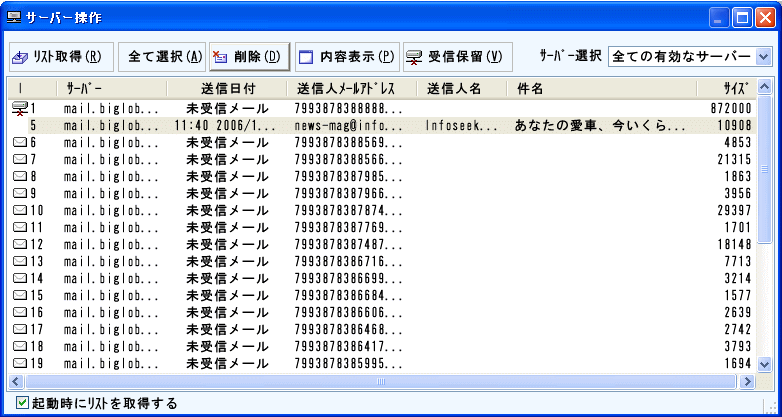The width and height of the screenshot is (782, 417).
Task: Toggle 起動時にリストを取得する checkbox
Action: (22, 403)
